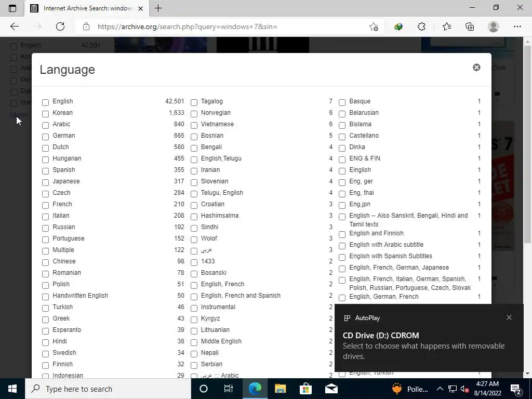Click the English and Finnish label

[376, 233]
